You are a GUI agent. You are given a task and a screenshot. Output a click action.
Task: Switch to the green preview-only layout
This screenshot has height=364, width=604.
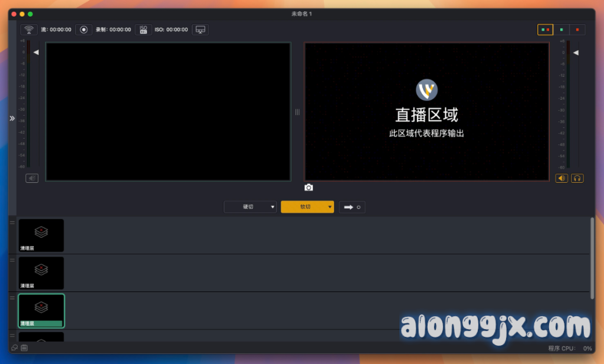pyautogui.click(x=562, y=29)
